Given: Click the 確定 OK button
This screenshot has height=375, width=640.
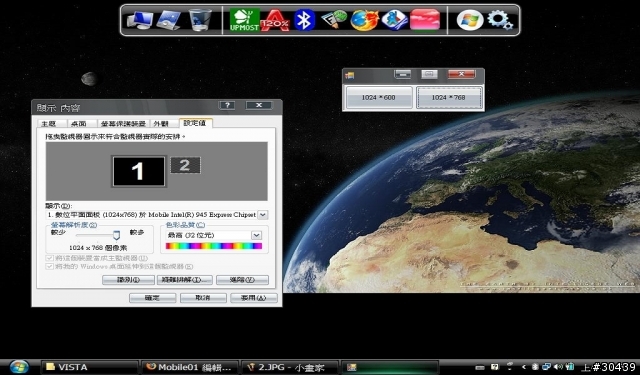Looking at the screenshot, I should click(153, 298).
